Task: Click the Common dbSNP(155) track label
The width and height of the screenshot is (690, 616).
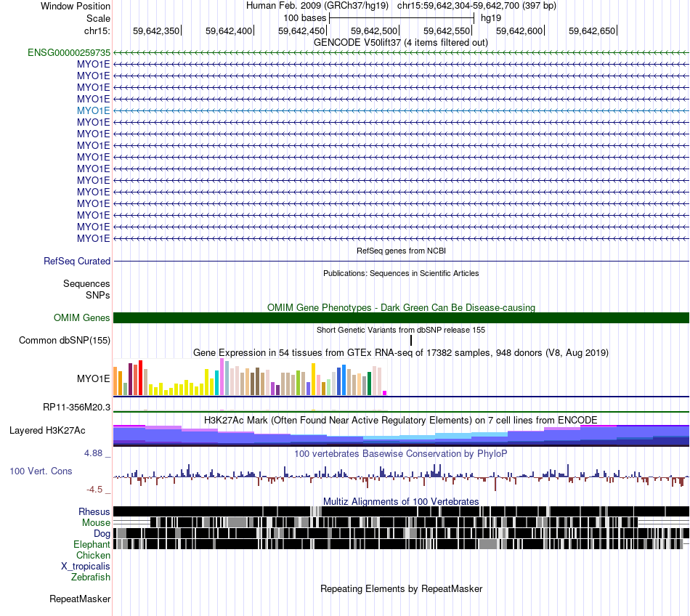Action: pos(64,341)
